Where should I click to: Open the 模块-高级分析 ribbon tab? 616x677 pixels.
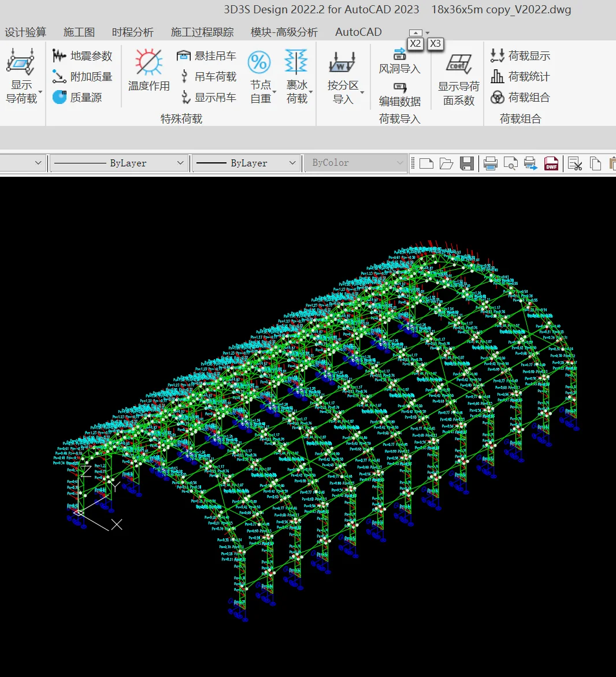coord(284,32)
